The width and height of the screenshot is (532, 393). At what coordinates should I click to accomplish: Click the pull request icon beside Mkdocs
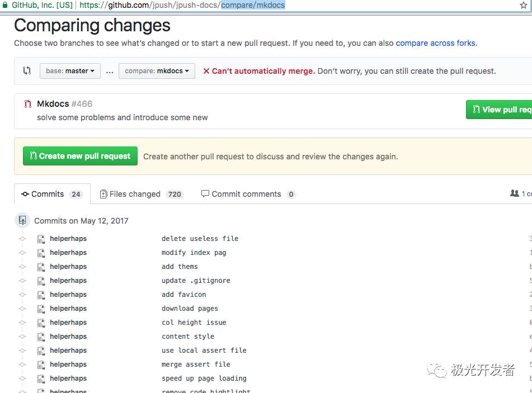[28, 104]
